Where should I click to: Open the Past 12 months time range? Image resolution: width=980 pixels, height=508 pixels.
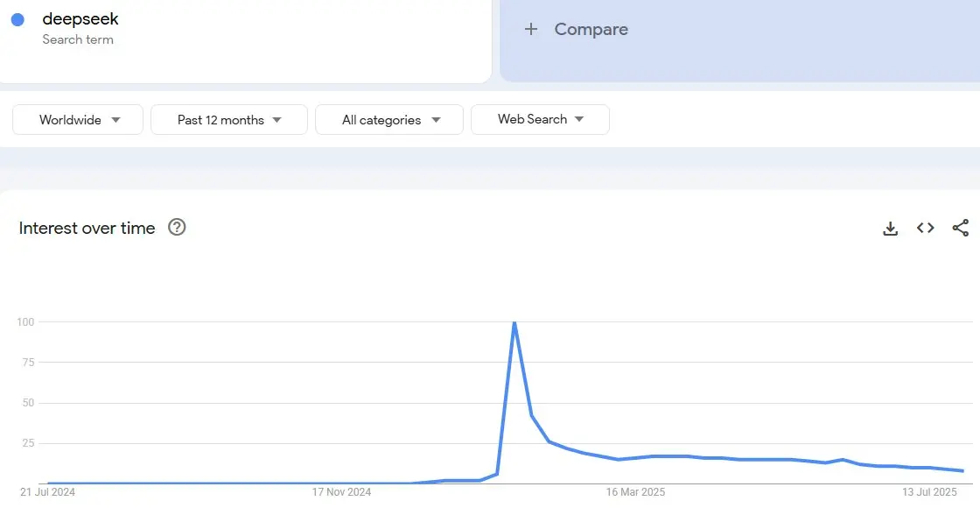point(228,119)
